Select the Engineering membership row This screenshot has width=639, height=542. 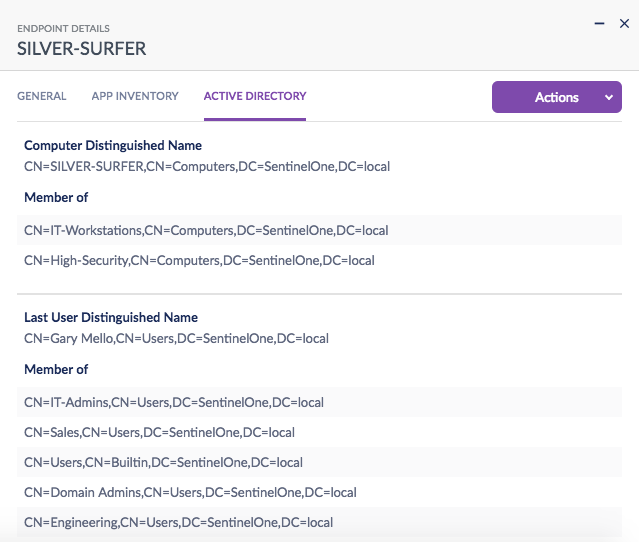click(178, 522)
